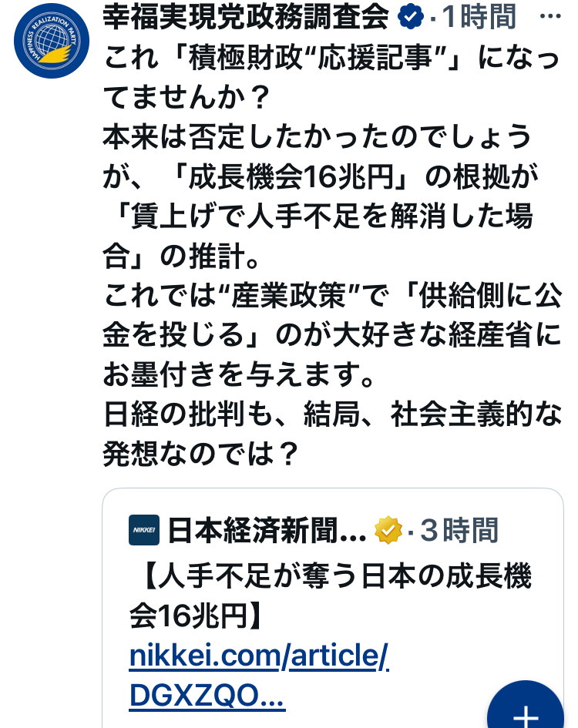Open the 幸福実現党 globe profile avatar
Viewport: 578px width, 728px height.
click(51, 40)
